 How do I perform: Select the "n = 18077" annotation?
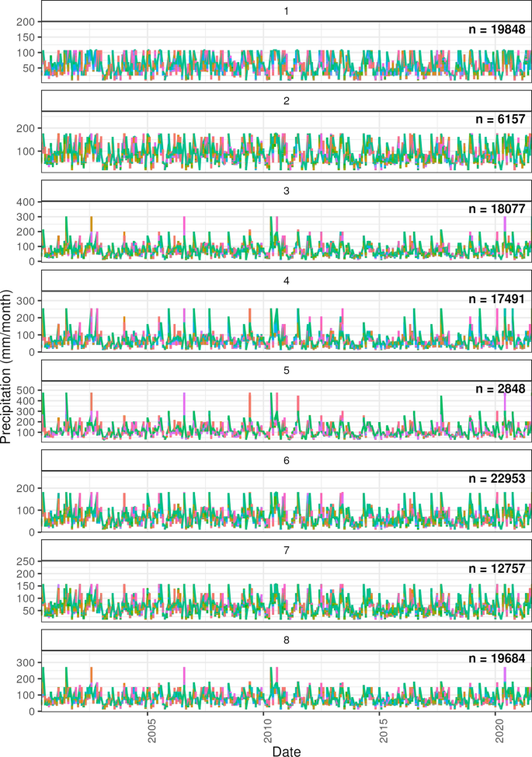[x=497, y=209]
